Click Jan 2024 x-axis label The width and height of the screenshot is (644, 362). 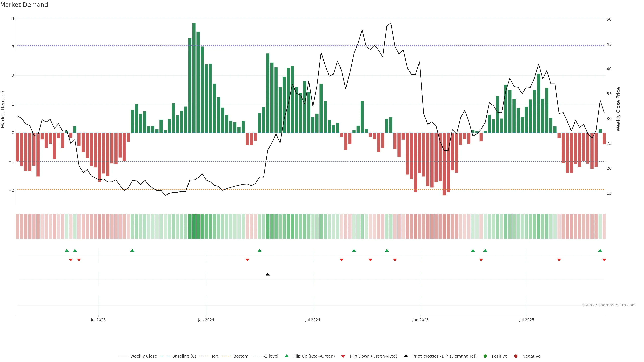click(206, 320)
